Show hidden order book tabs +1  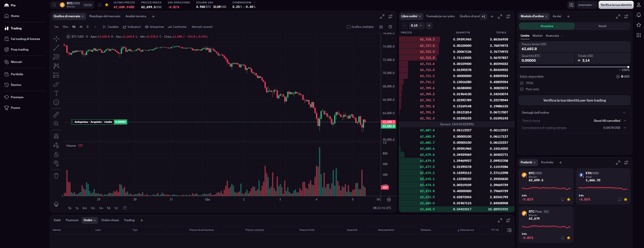click(x=483, y=16)
